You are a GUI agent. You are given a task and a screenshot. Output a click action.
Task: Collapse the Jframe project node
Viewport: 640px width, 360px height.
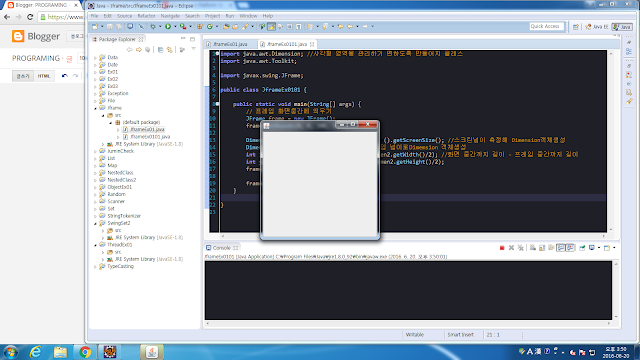point(96,108)
